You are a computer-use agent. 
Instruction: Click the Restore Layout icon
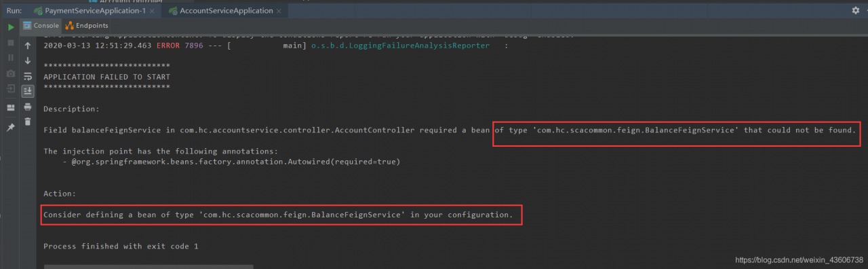[x=11, y=107]
